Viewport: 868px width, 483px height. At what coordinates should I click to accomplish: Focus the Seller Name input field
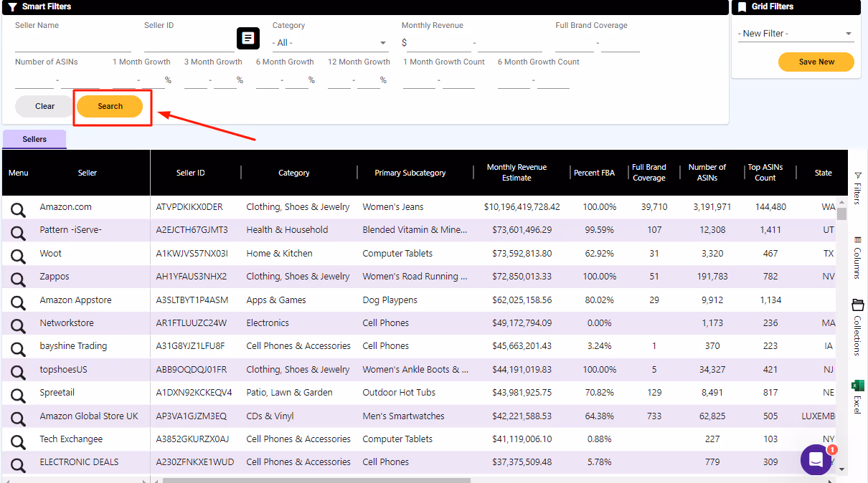coord(73,43)
